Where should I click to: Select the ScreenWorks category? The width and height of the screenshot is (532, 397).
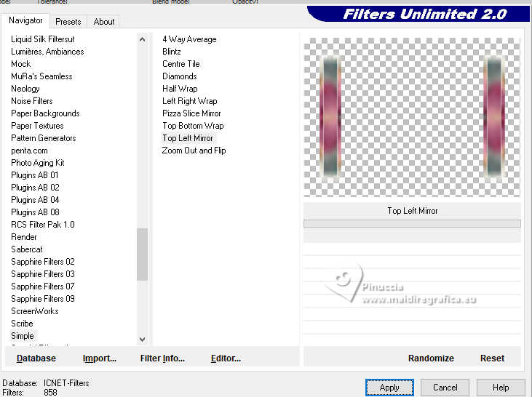(35, 311)
